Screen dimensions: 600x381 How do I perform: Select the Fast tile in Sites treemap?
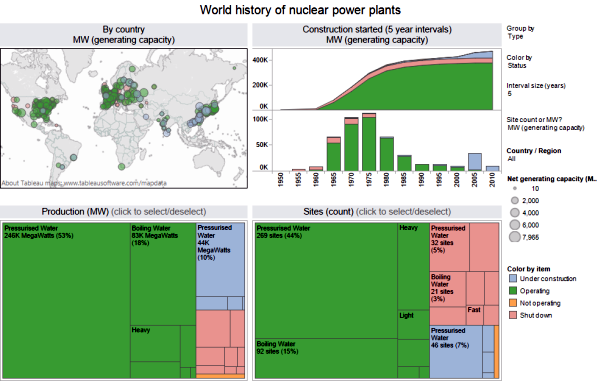pos(475,315)
